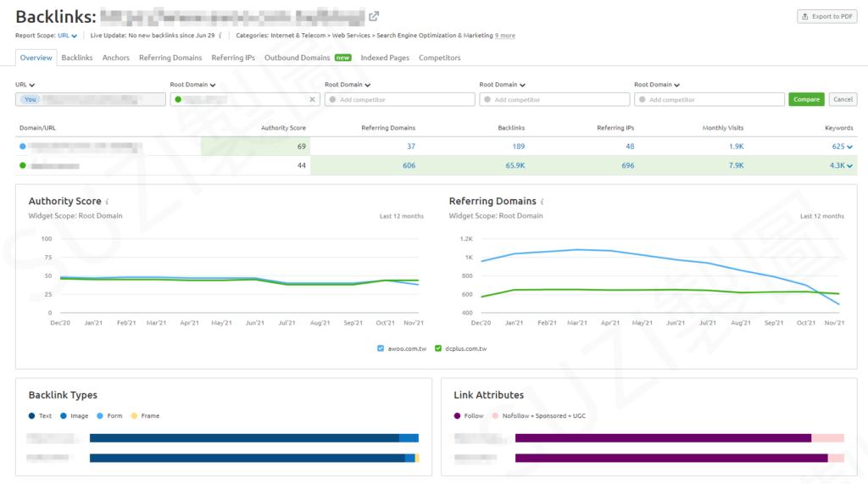Open external link icon beside Backlinks title

[374, 16]
